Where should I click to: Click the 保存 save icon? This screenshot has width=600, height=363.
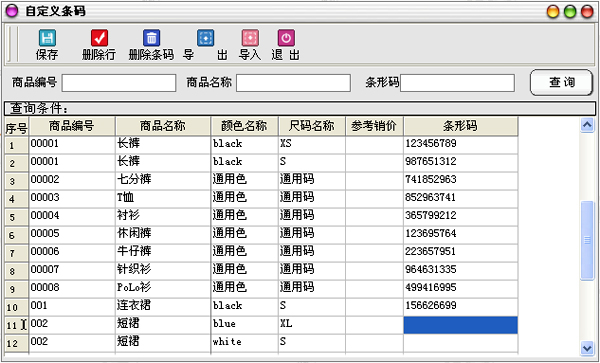pos(47,38)
